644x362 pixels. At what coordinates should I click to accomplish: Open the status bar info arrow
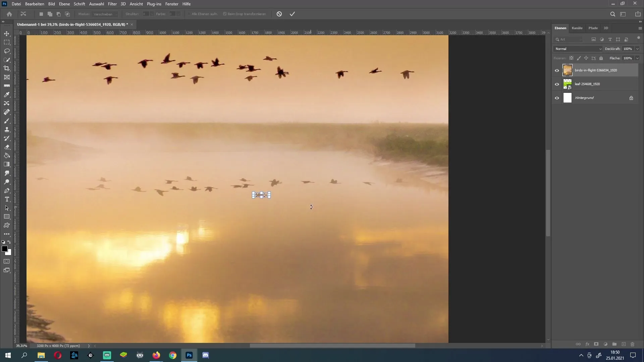89,346
